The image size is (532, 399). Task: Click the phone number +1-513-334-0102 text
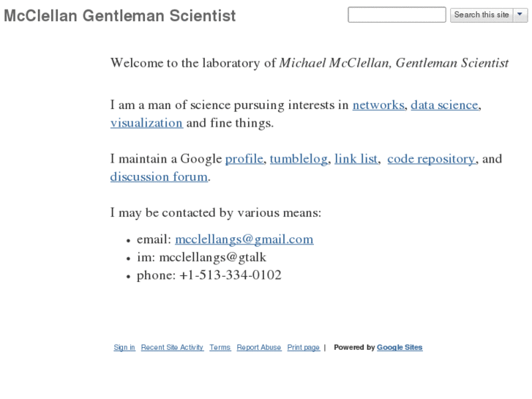[x=230, y=275]
